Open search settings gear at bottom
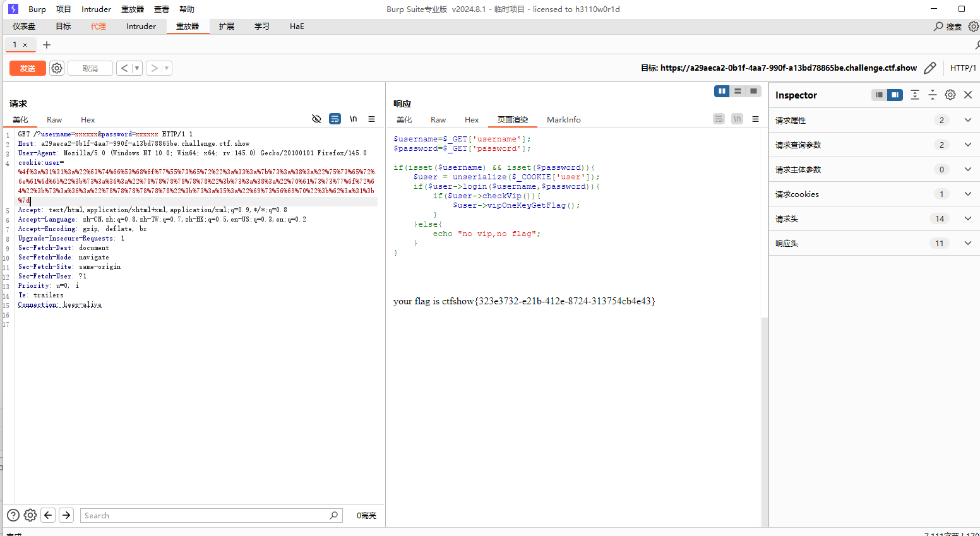This screenshot has width=980, height=536. click(x=30, y=515)
